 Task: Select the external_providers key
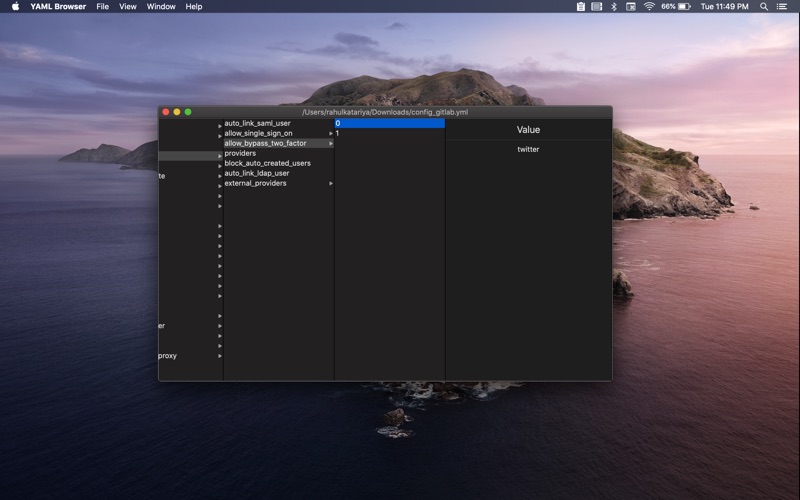(x=279, y=183)
